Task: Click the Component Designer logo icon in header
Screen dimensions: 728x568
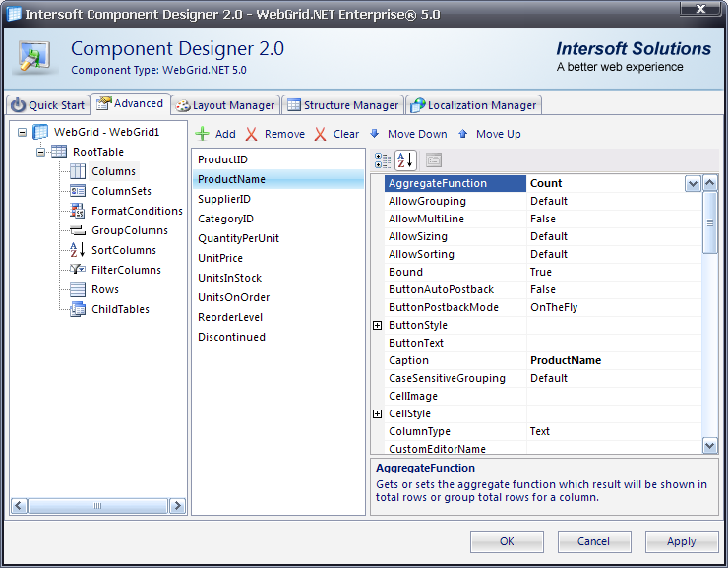Action: (34, 57)
